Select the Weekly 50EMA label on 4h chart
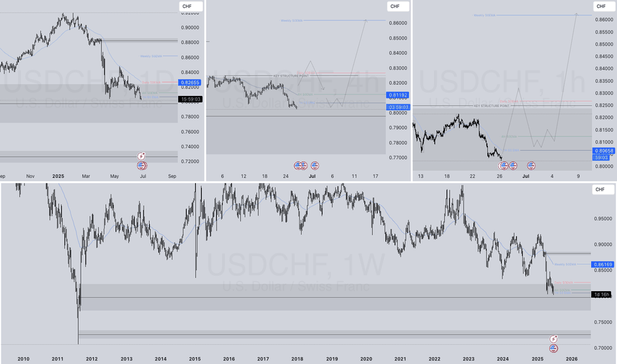 (291, 21)
